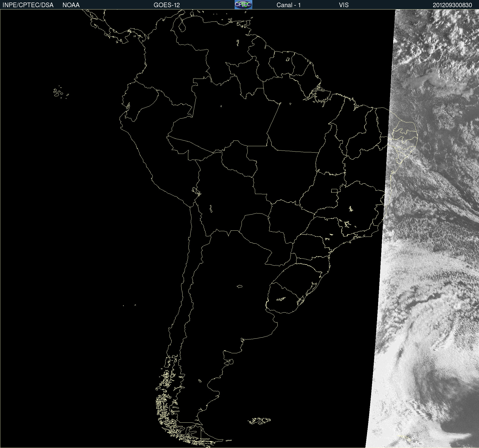
Task: Click the VIS channel label
Action: pyautogui.click(x=344, y=5)
